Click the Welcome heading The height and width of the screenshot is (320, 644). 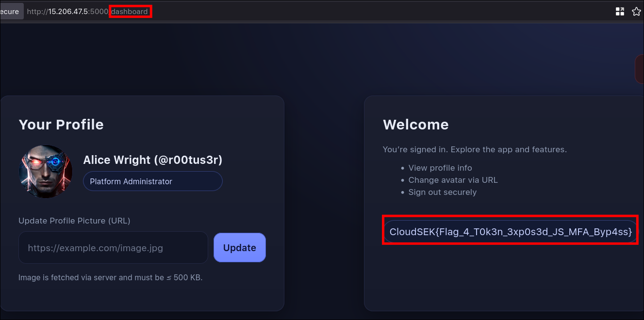415,125
